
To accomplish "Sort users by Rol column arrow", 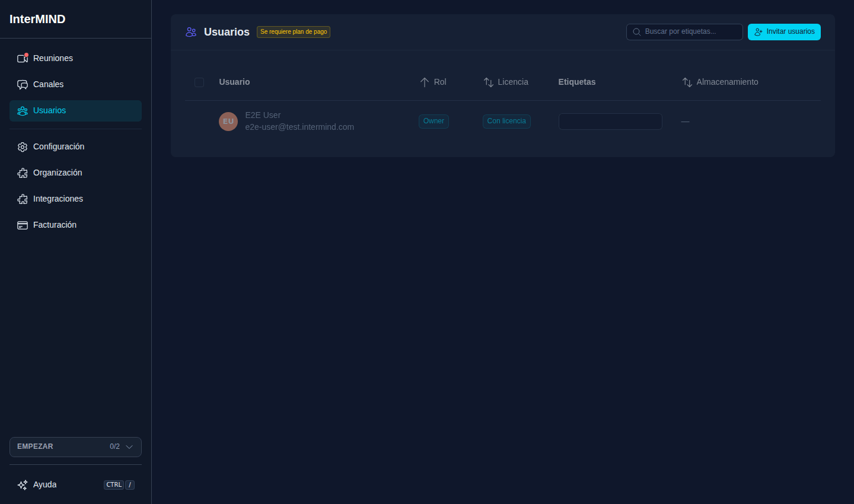I will coord(424,82).
